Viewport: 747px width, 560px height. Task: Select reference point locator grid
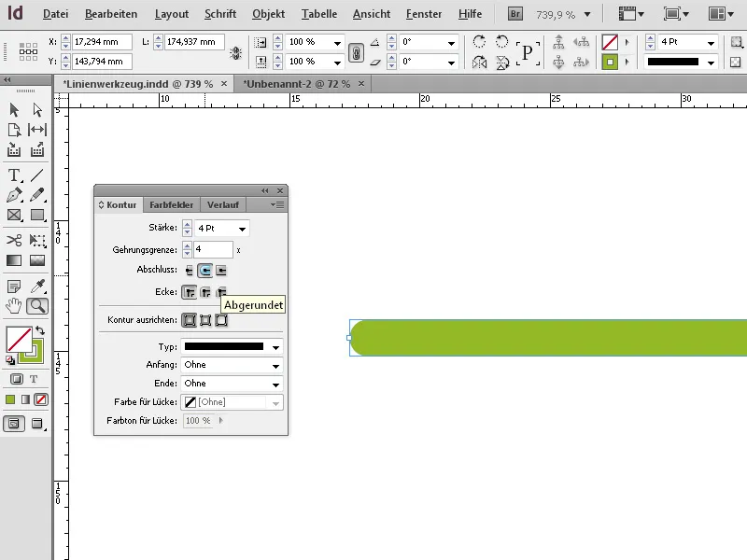coord(28,51)
